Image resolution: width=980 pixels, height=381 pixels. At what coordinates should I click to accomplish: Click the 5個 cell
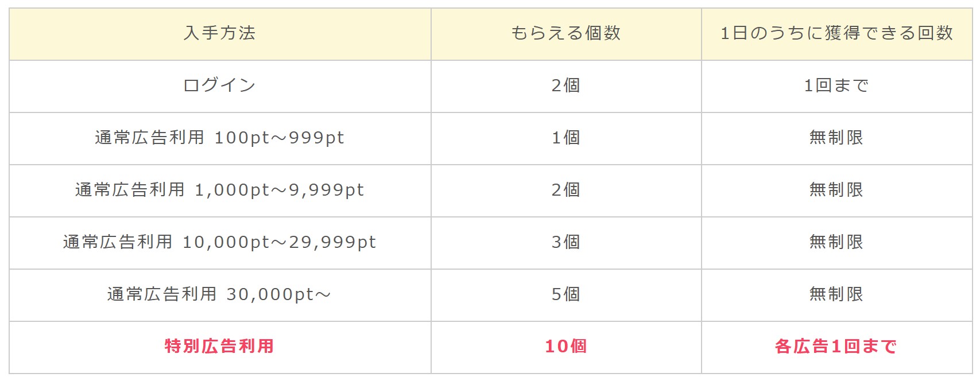point(565,294)
